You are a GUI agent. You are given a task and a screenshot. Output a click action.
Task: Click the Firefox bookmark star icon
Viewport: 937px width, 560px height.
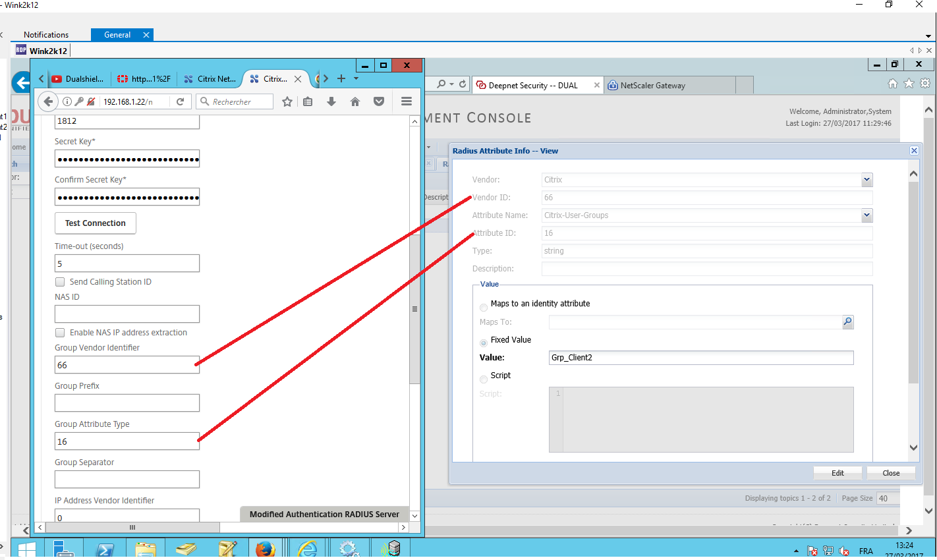pyautogui.click(x=287, y=101)
